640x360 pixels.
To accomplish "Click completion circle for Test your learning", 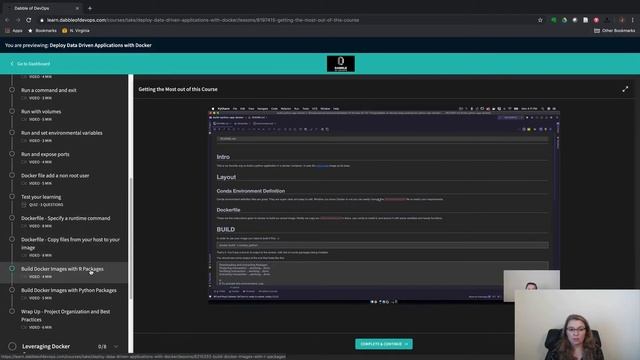I will coord(12,196).
